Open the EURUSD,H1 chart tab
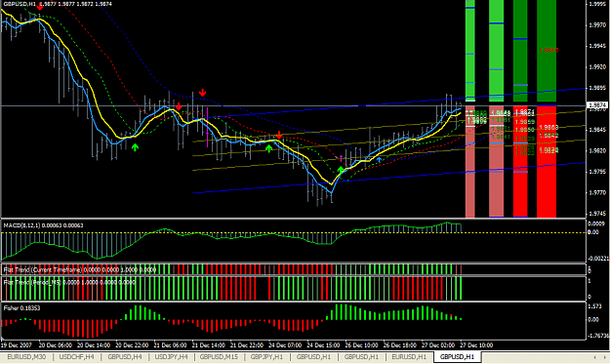610x364 pixels. pyautogui.click(x=409, y=356)
